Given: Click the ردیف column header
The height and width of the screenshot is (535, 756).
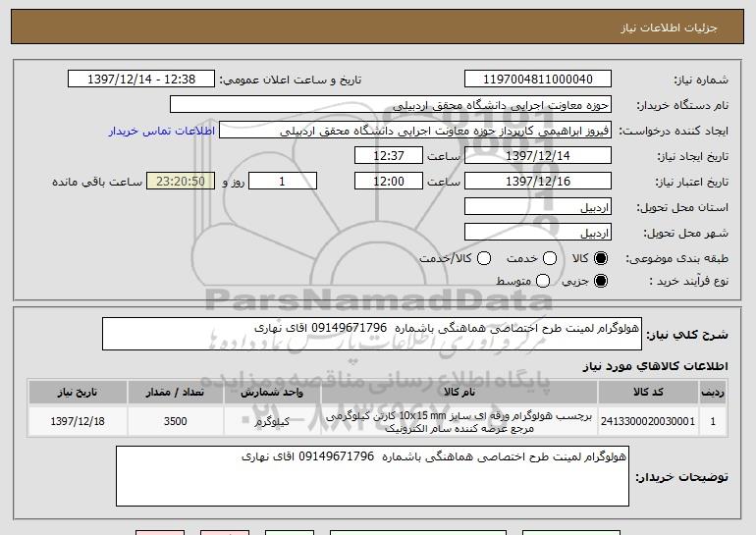Looking at the screenshot, I should pos(713,393).
